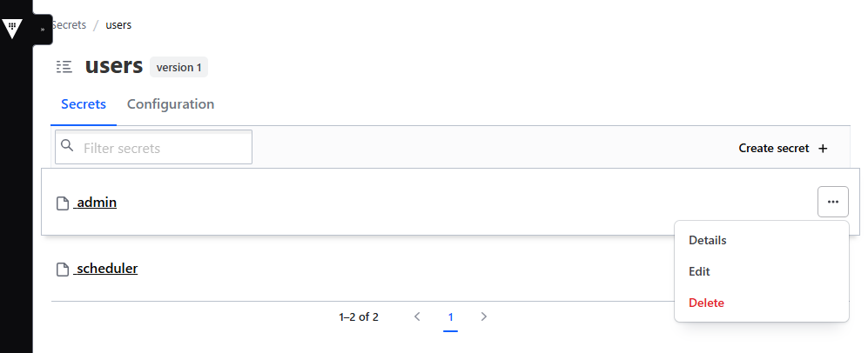
Task: Click the users breadcrumb item
Action: pyautogui.click(x=118, y=25)
